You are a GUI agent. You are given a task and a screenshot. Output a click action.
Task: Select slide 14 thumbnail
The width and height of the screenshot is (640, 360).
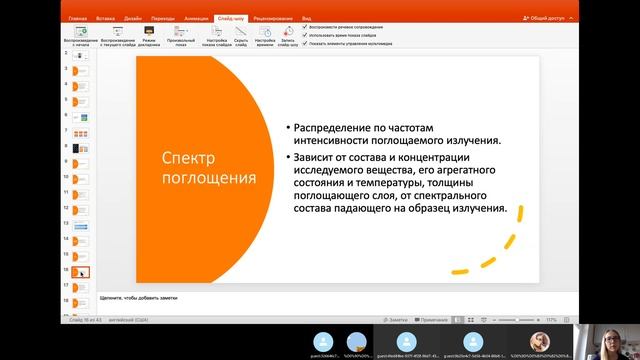tap(80, 241)
